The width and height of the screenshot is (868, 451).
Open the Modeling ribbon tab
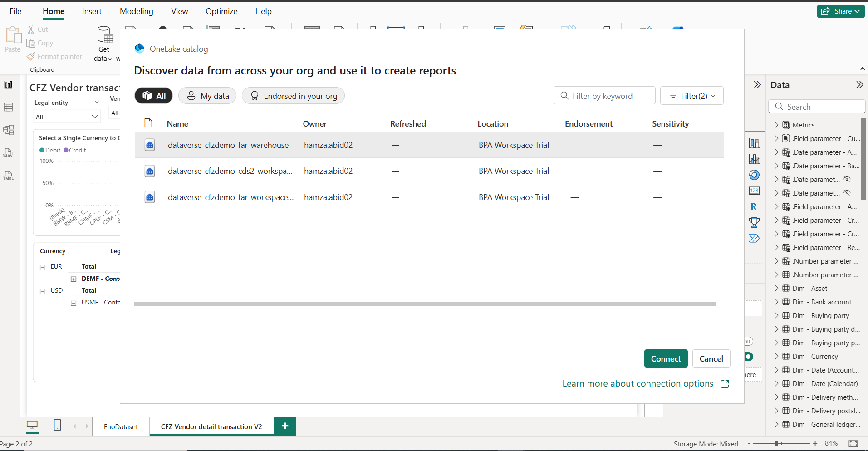point(136,11)
